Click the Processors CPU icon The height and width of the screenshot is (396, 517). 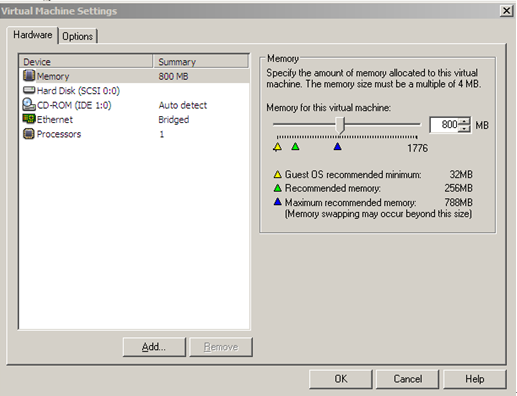29,134
